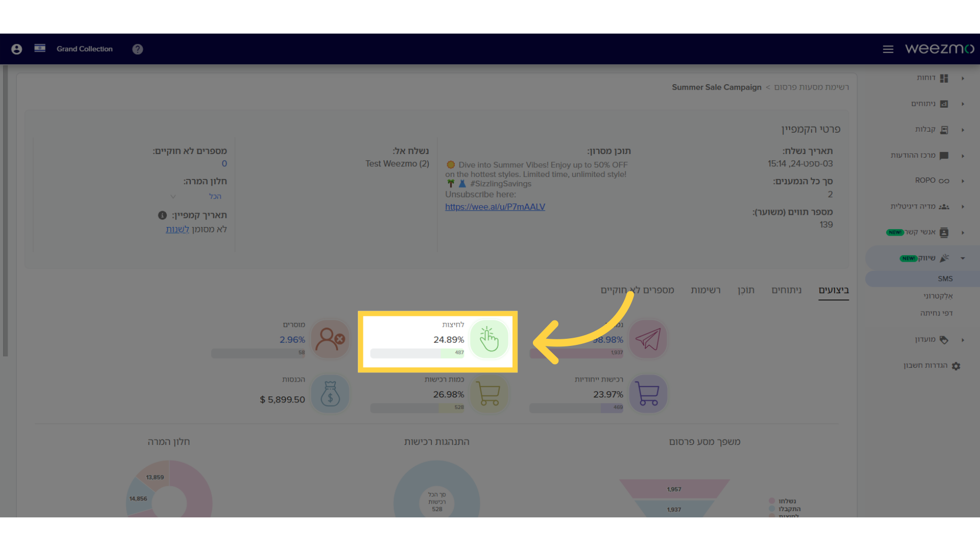Switch to the רשימות lists tab
Image resolution: width=980 pixels, height=551 pixels.
(x=706, y=290)
